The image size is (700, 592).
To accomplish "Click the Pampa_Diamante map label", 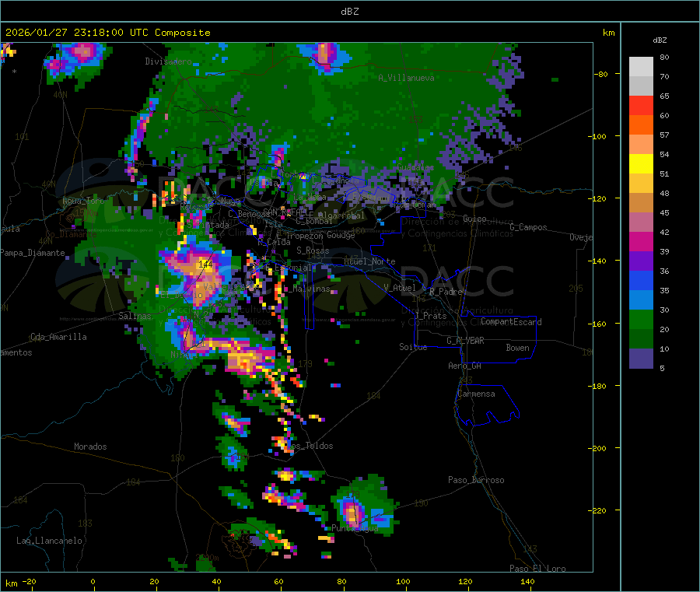I will pos(33,253).
